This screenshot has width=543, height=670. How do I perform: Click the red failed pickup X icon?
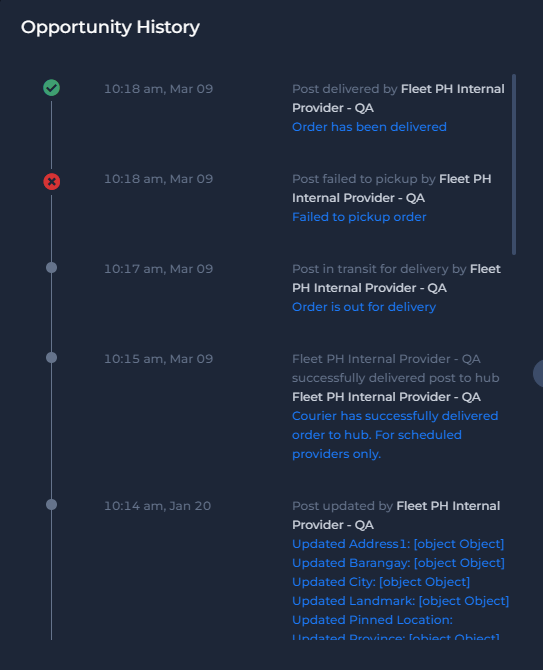point(51,182)
